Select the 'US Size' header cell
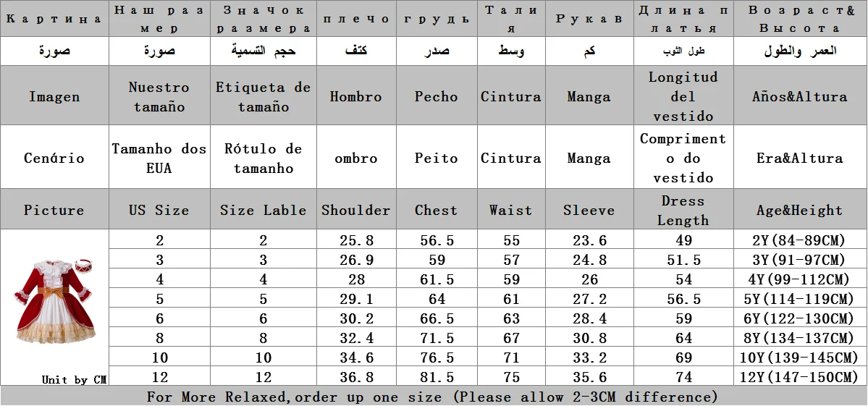The image size is (868, 406). [x=159, y=210]
